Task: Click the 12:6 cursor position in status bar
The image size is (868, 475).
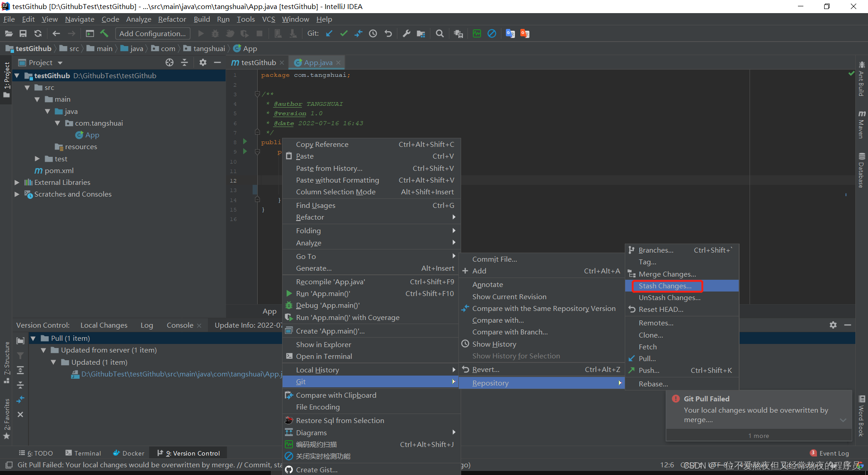Action: pos(667,465)
